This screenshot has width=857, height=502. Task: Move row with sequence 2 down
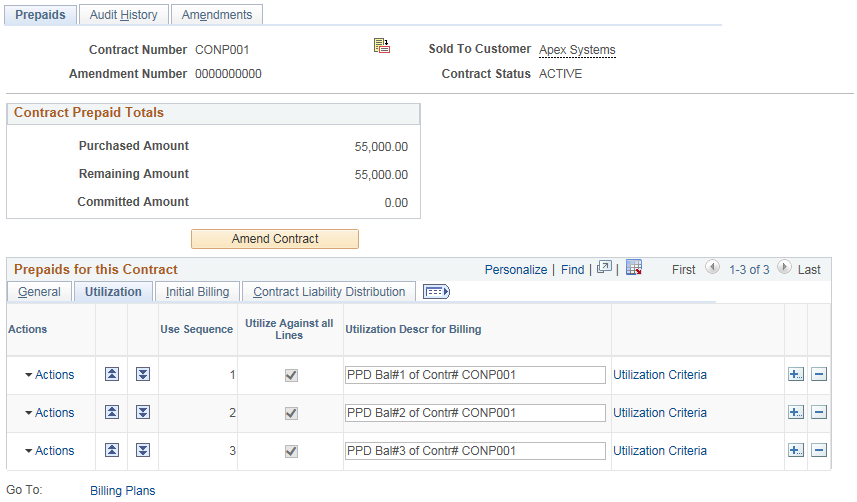pos(143,412)
